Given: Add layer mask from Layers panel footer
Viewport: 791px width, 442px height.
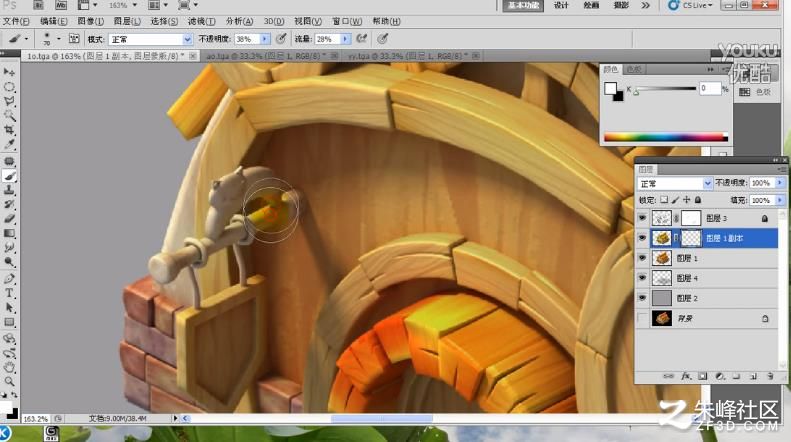Looking at the screenshot, I should 703,376.
